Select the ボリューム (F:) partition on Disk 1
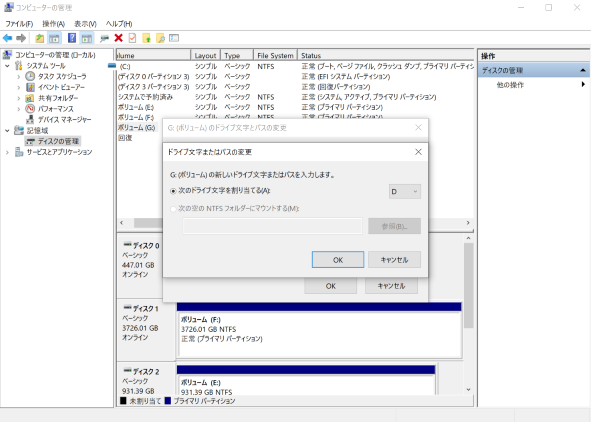 (x=320, y=330)
